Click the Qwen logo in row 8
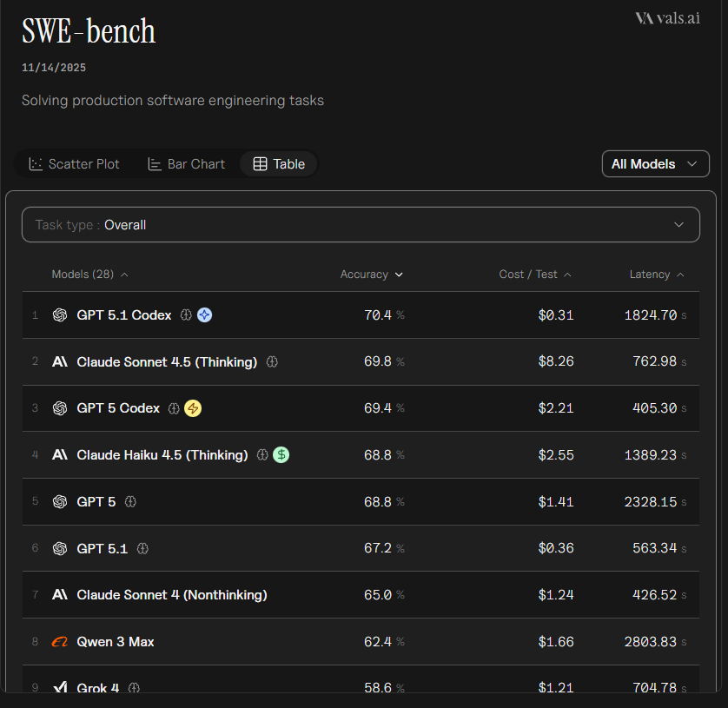This screenshot has width=728, height=708. coord(60,642)
